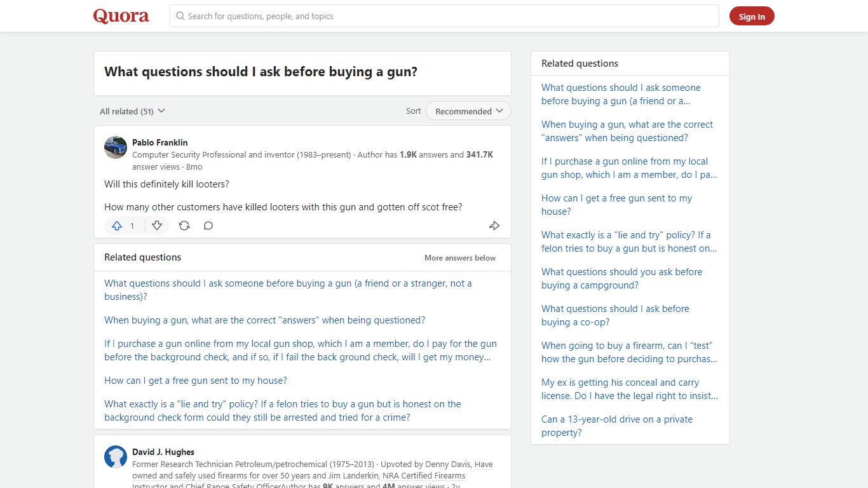868x488 pixels.
Task: Open comments on Pablo Franklin's answer
Action: click(x=208, y=226)
